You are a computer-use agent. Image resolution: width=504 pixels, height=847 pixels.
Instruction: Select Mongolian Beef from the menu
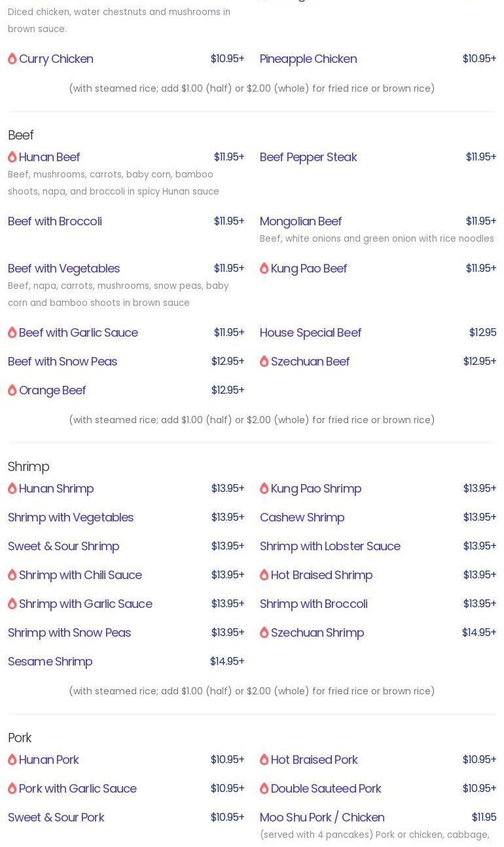pos(300,221)
